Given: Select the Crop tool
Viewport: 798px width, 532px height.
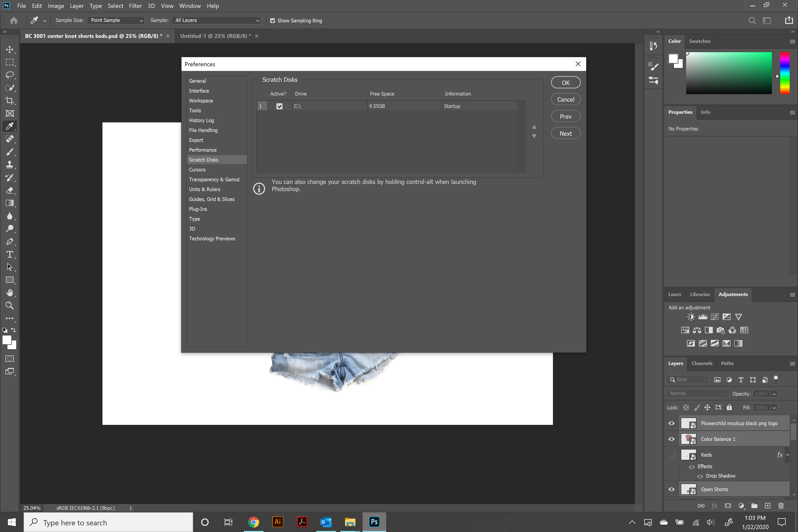Looking at the screenshot, I should click(x=10, y=101).
